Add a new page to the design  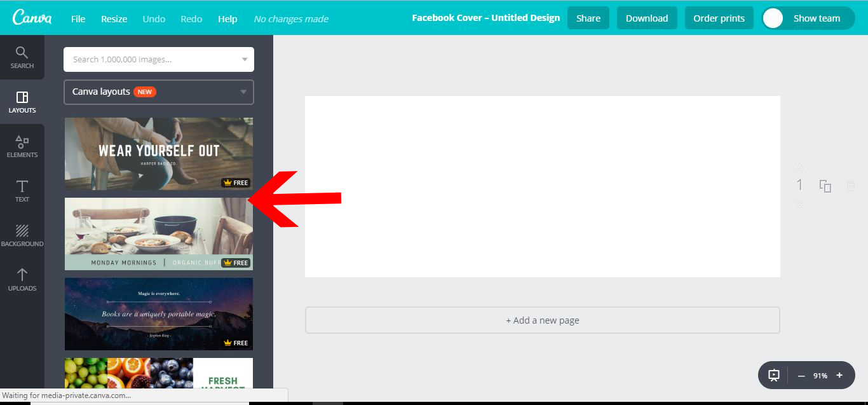pyautogui.click(x=542, y=320)
